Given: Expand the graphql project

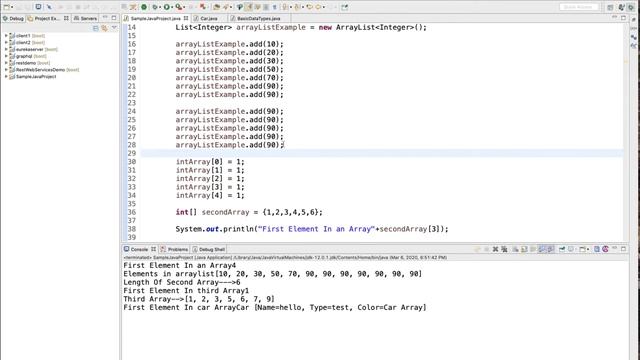Looking at the screenshot, I should click(x=6, y=56).
